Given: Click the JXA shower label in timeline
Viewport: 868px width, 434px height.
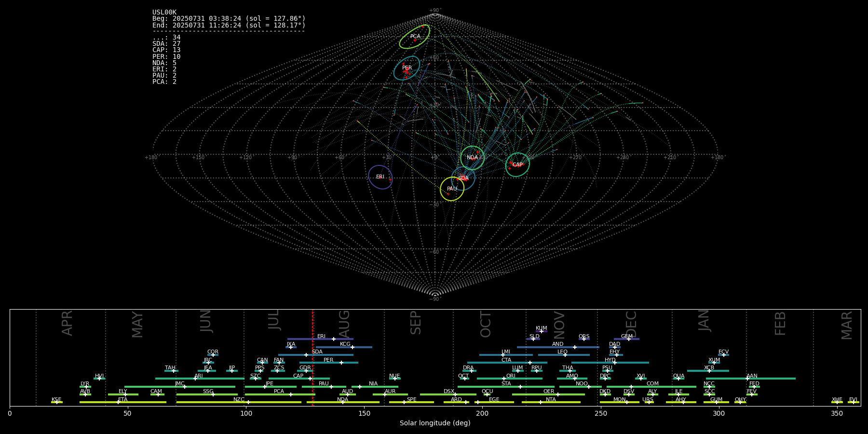Looking at the screenshot, I should (x=291, y=344).
